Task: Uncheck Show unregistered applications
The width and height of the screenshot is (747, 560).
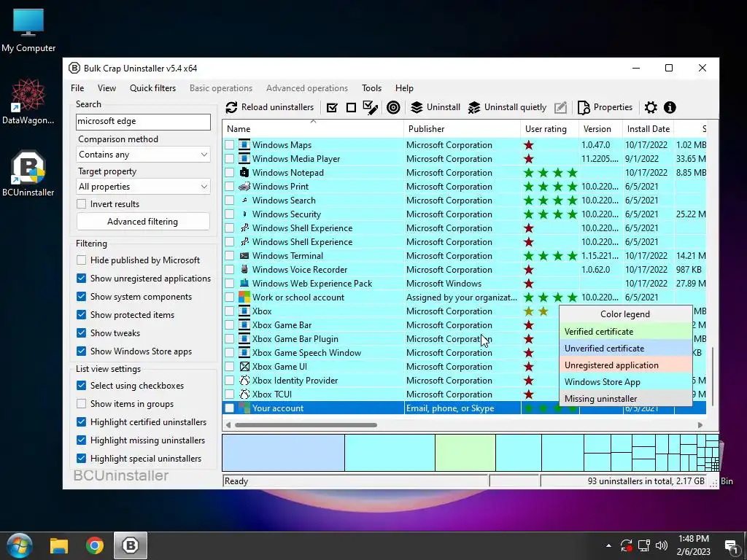Action: point(82,278)
